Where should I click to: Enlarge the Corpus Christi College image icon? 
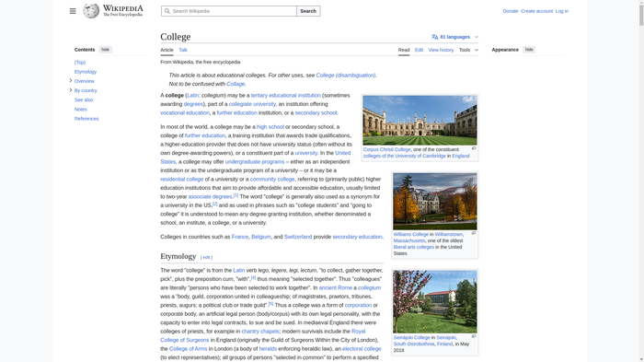point(474,148)
